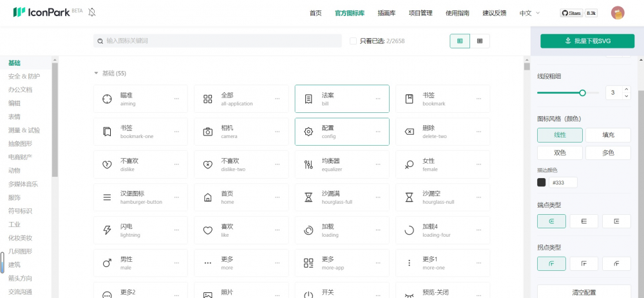Switch to the compact grid view

click(x=480, y=41)
